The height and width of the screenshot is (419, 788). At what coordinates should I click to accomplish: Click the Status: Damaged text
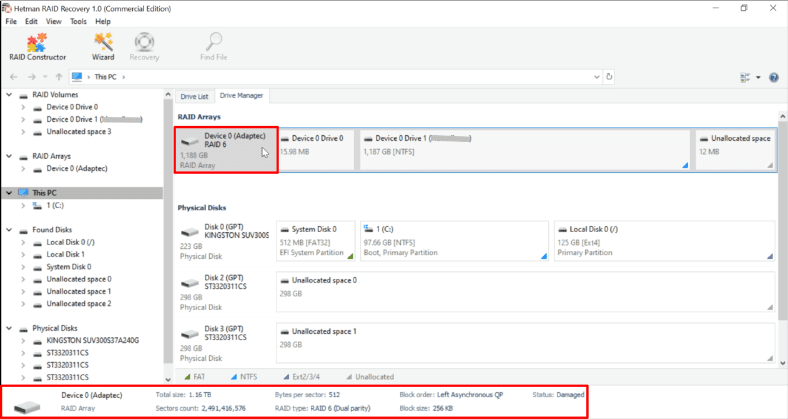click(558, 395)
